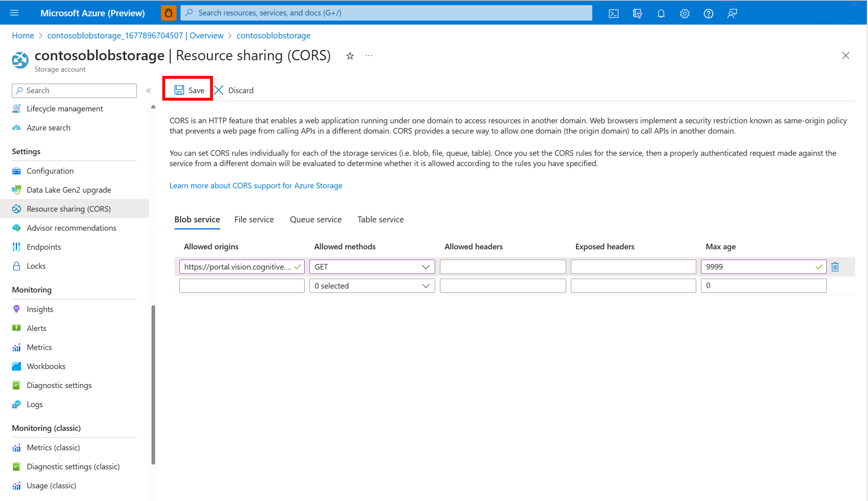
Task: Switch to the Queue service tab
Action: pyautogui.click(x=315, y=220)
